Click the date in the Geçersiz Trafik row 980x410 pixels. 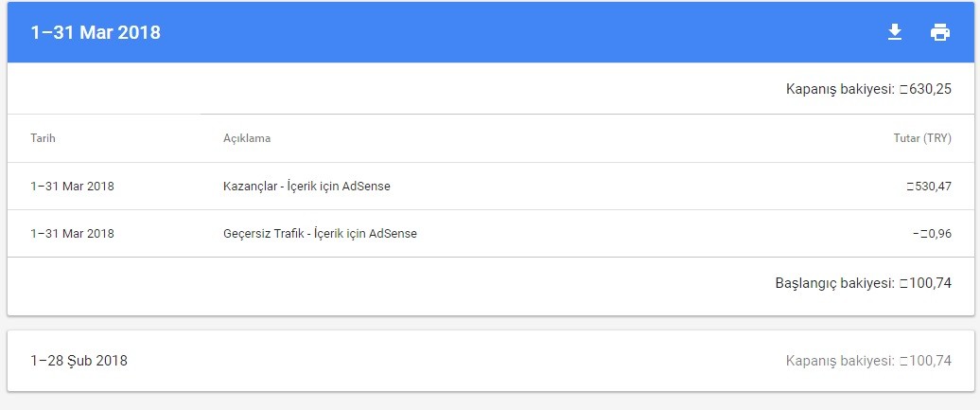click(73, 234)
